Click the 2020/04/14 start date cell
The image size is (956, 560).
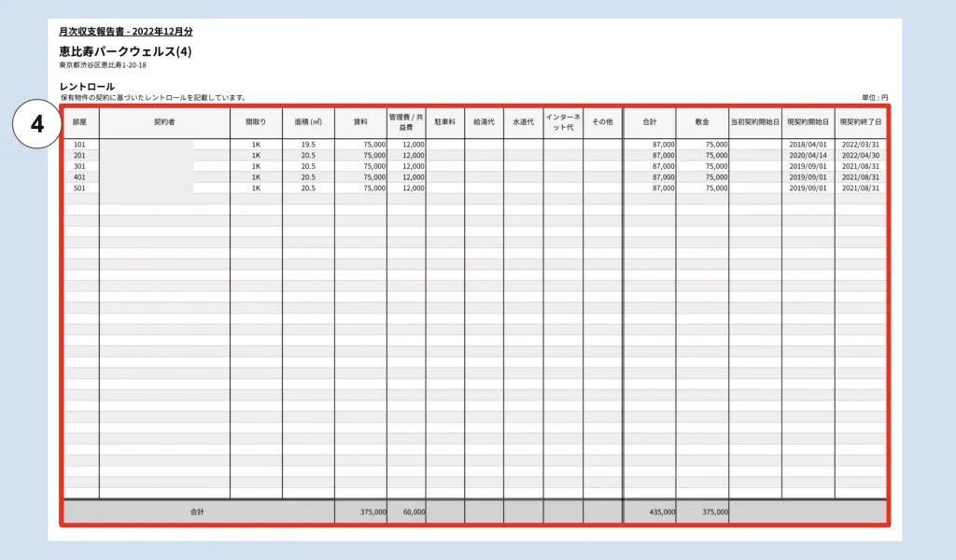(x=808, y=155)
